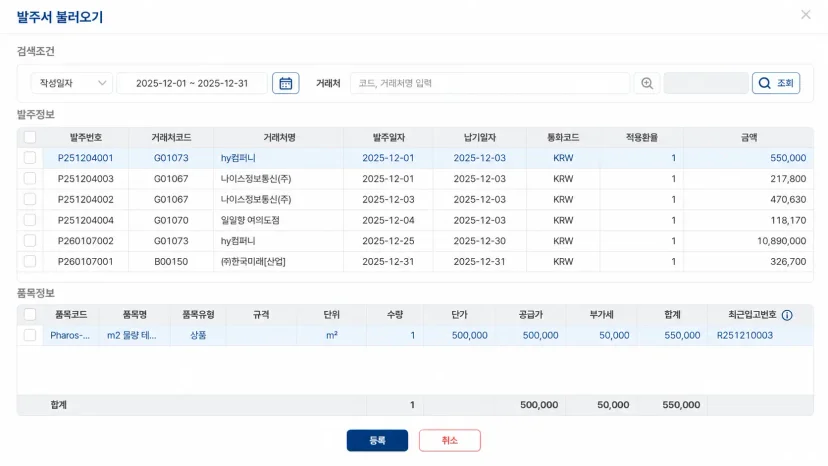
Task: Check the row for order P260107002
Action: (x=30, y=241)
